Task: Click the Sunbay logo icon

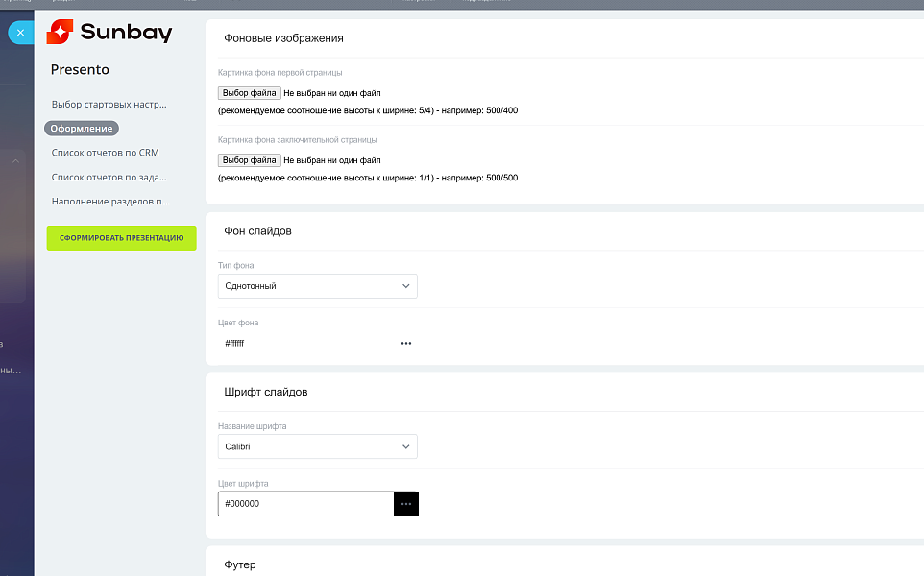Action: [61, 33]
